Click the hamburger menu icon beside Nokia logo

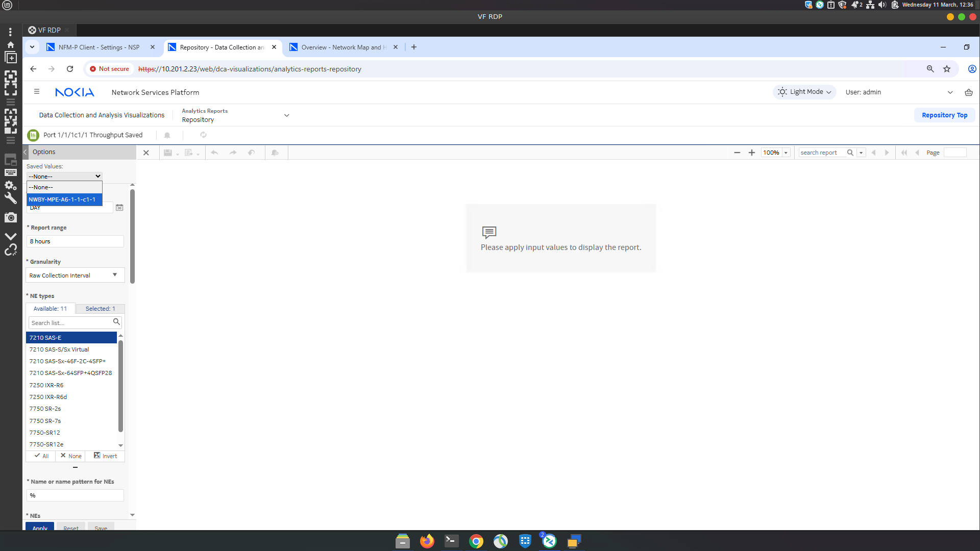tap(36, 92)
